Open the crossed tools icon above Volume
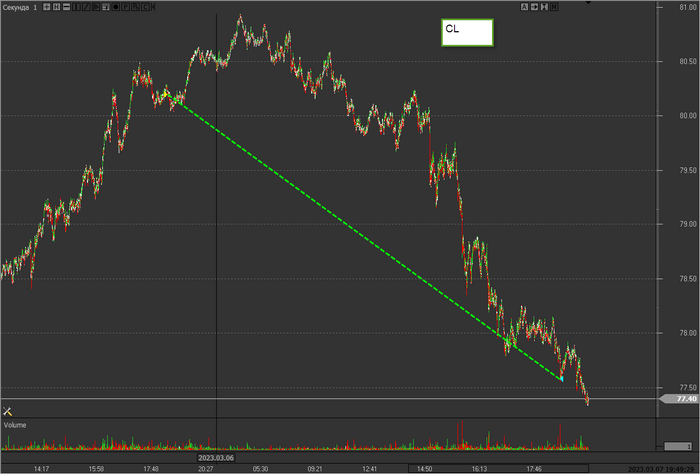 7,411
